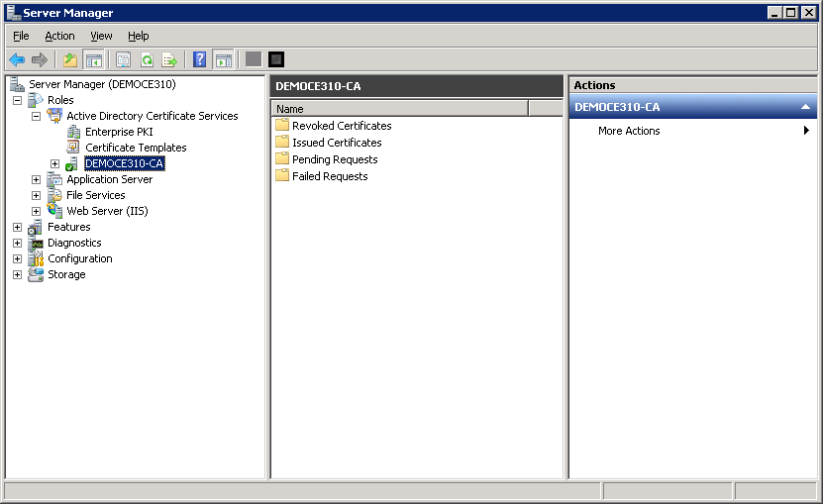
Task: Expand the File Services node
Action: (37, 196)
